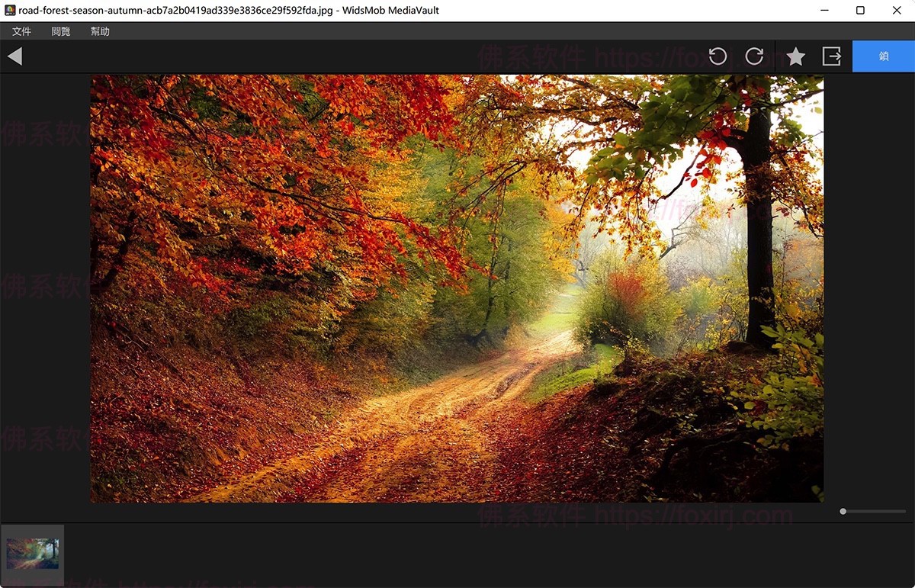Click the right end of the zoom slider
The image size is (915, 588).
904,511
